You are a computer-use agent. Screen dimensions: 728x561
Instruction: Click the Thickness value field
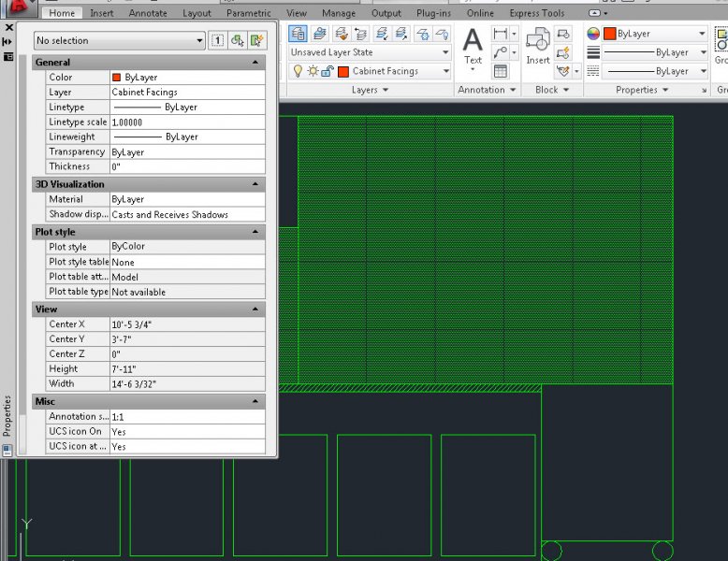tap(187, 166)
